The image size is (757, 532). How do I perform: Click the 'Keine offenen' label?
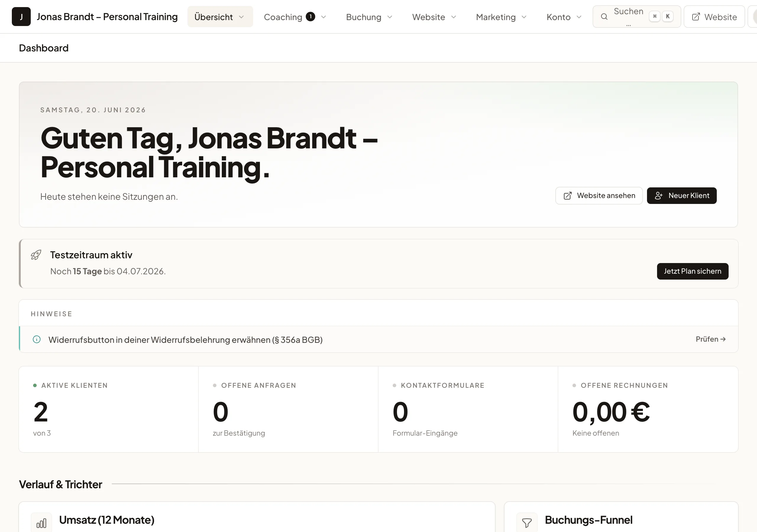tap(596, 433)
